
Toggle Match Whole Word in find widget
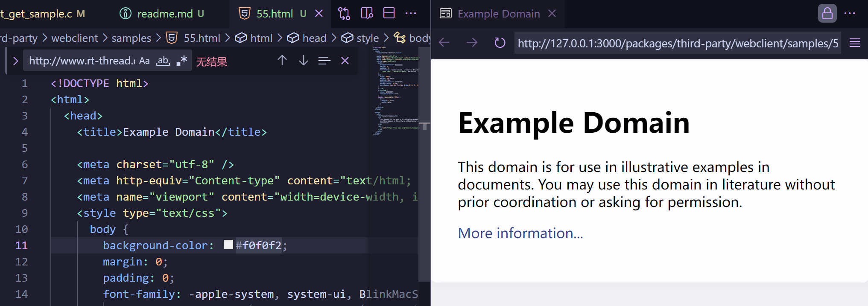(163, 61)
